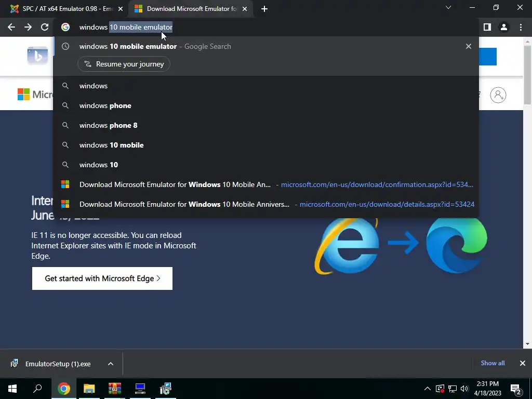Go forward using the browser forward arrow

[x=28, y=27]
